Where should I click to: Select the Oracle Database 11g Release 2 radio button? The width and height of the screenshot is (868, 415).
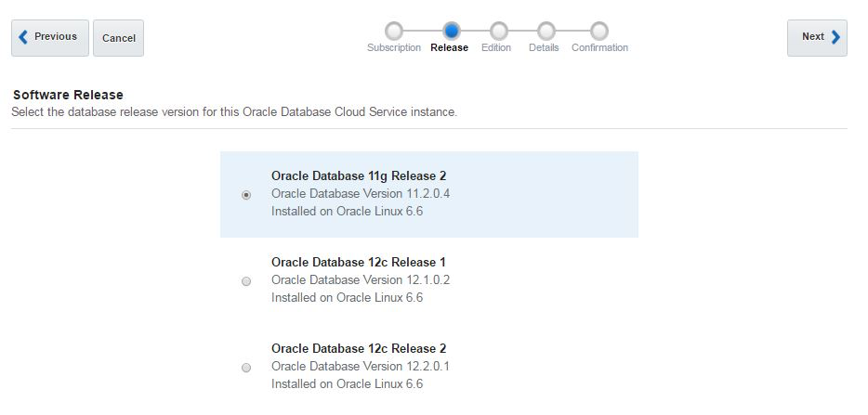coord(246,195)
